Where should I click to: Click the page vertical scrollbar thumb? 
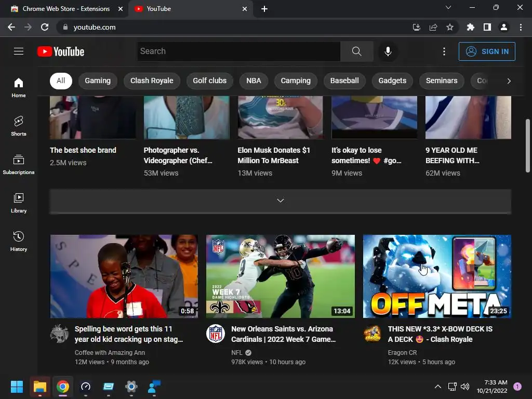(x=528, y=146)
